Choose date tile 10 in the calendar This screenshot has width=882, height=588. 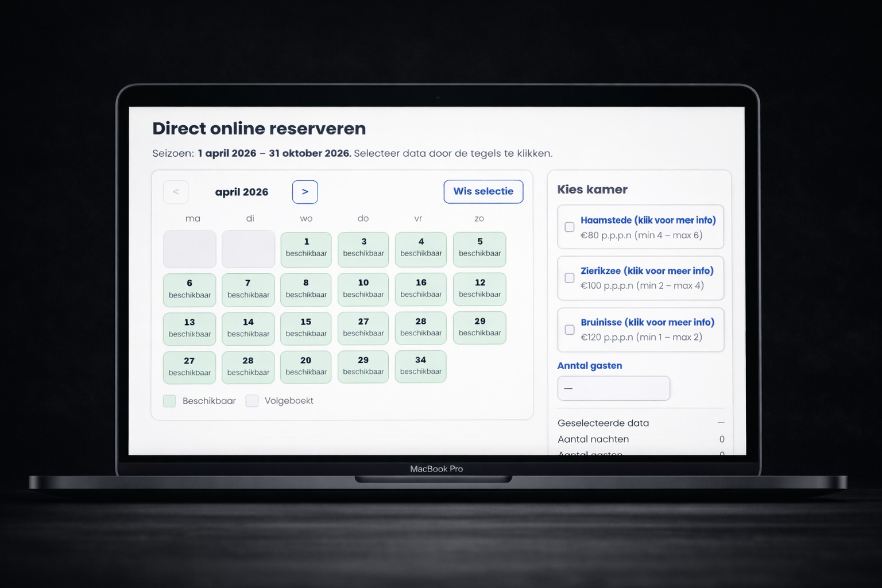363,289
